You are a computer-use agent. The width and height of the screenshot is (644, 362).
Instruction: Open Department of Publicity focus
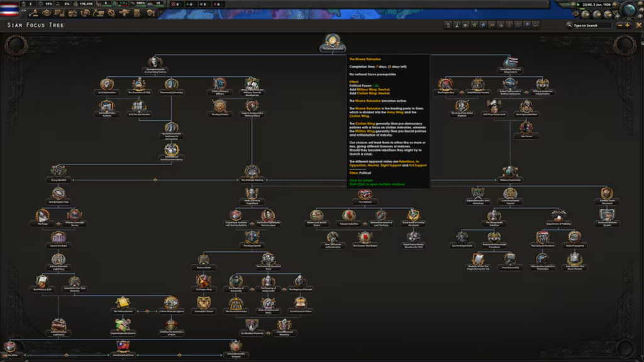558,217
